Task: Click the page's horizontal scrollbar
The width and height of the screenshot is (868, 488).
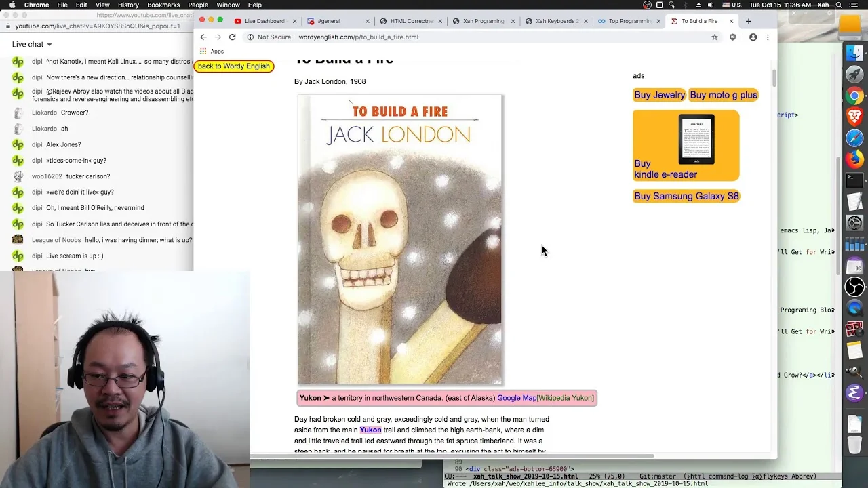Action: 452,455
